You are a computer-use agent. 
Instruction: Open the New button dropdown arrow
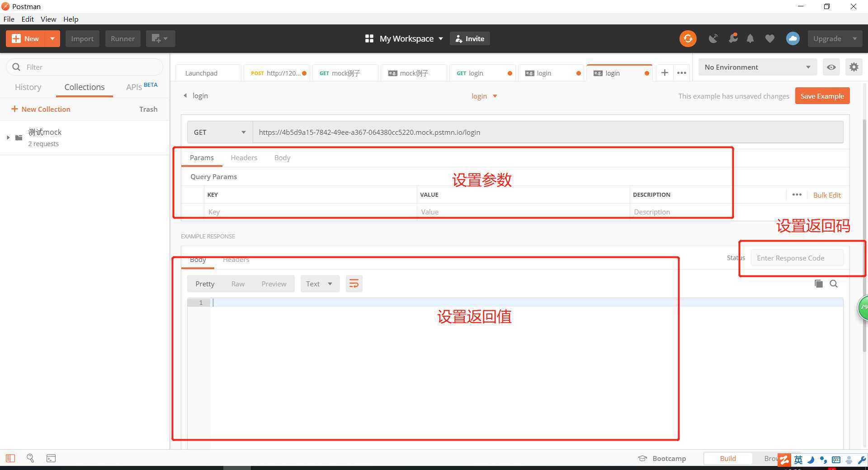(x=52, y=38)
